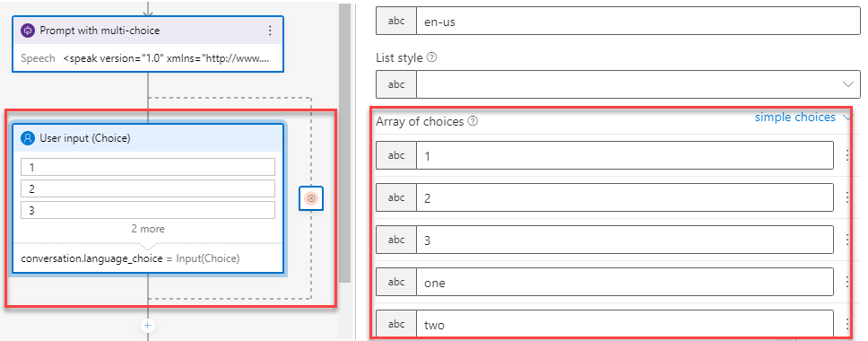Select the User input (Choice) node header
Screen dimensions: 868x341
(148, 138)
